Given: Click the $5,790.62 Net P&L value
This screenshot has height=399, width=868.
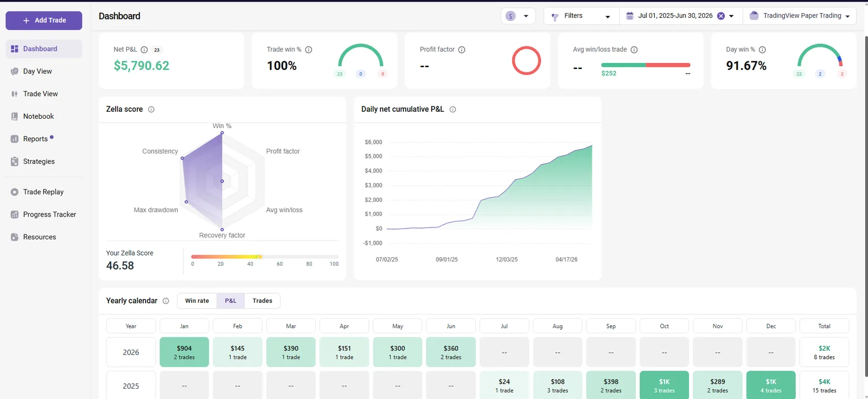Looking at the screenshot, I should (x=142, y=66).
